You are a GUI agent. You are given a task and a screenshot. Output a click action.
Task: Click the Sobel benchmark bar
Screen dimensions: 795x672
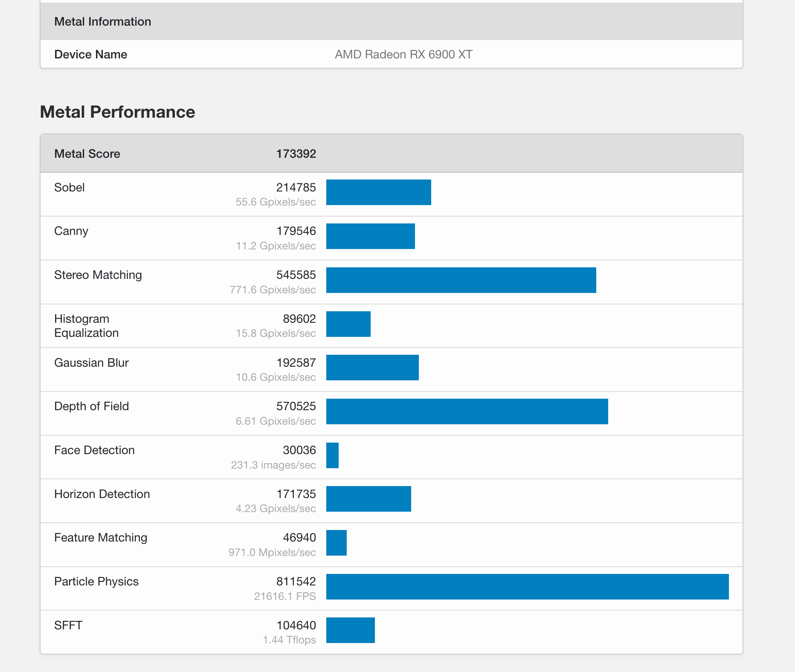pos(378,192)
